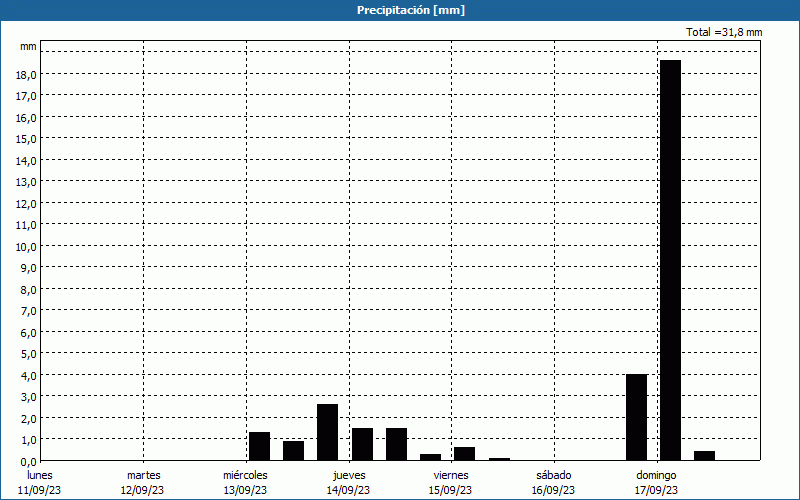Click the 2,6 mm bar on miércoles

coord(328,432)
